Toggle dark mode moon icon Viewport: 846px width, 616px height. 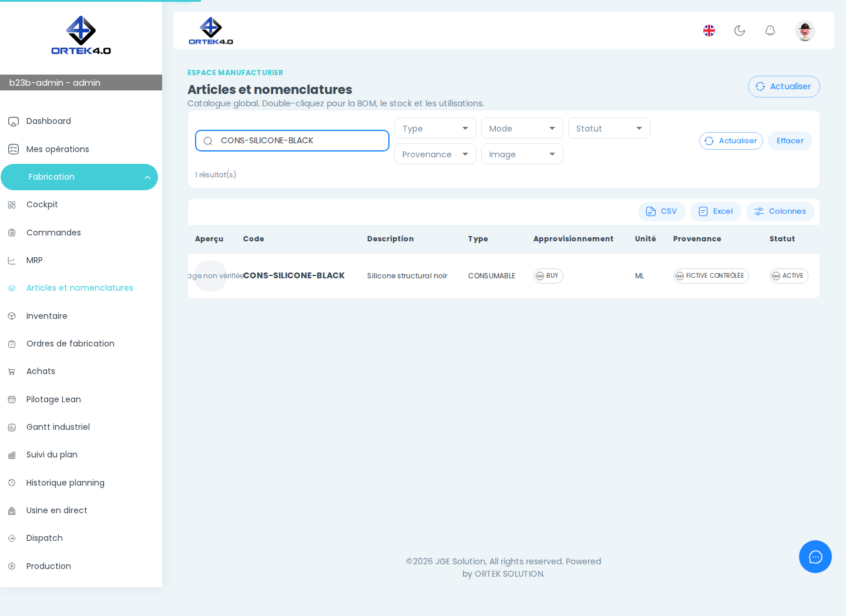click(x=740, y=31)
